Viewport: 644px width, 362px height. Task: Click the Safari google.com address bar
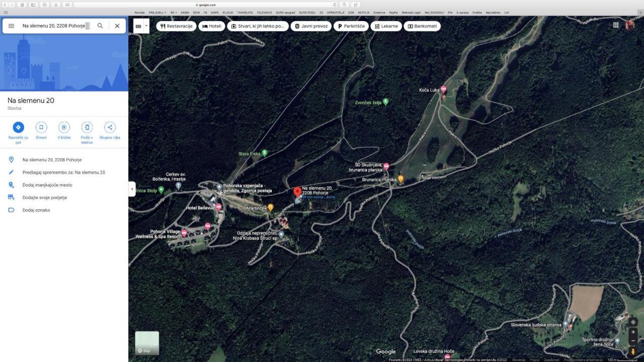206,5
